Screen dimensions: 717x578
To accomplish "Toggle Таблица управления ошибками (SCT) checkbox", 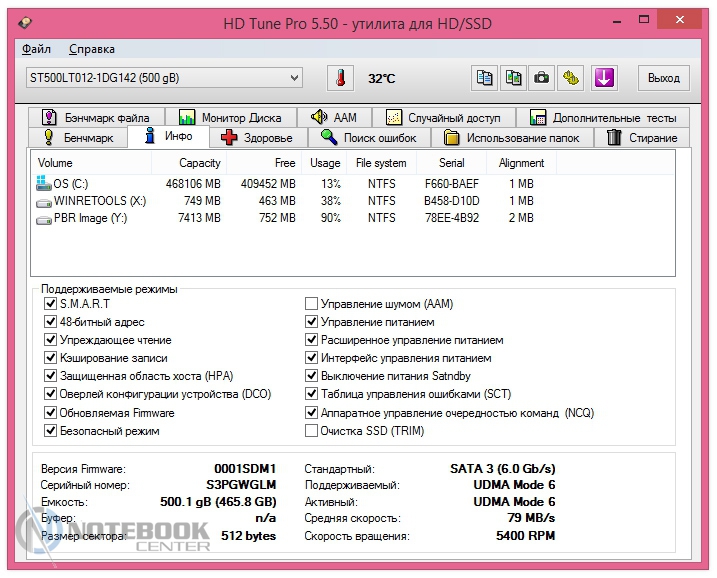I will [x=311, y=394].
